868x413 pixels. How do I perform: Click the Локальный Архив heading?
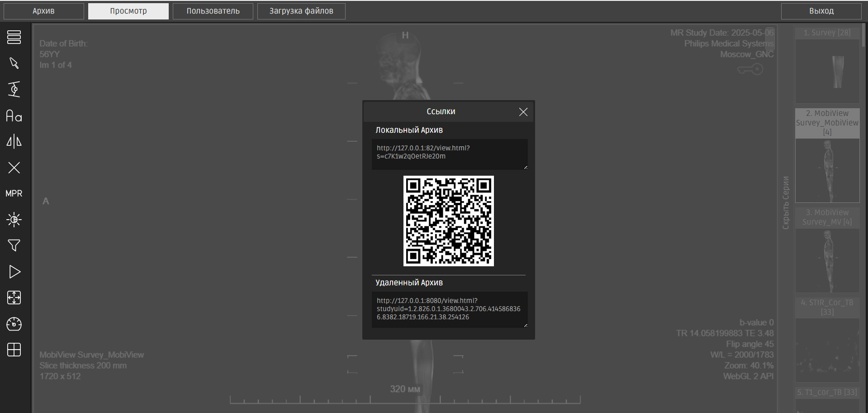[x=409, y=130]
